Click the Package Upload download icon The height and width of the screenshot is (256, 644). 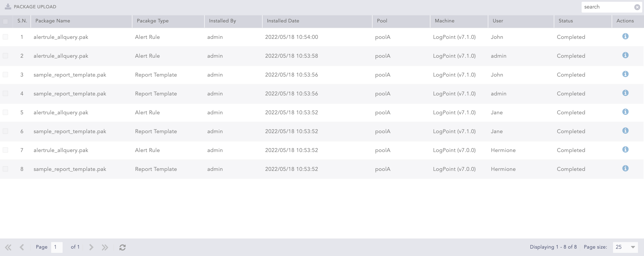click(8, 7)
